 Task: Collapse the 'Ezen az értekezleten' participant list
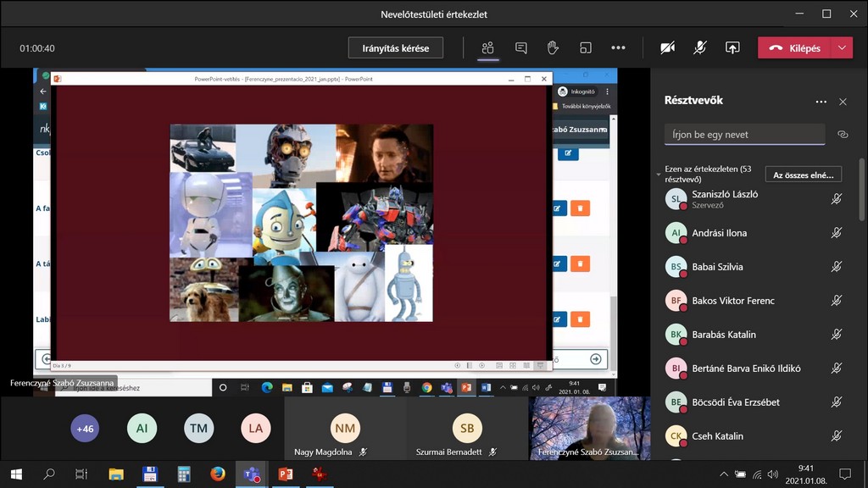coord(659,175)
